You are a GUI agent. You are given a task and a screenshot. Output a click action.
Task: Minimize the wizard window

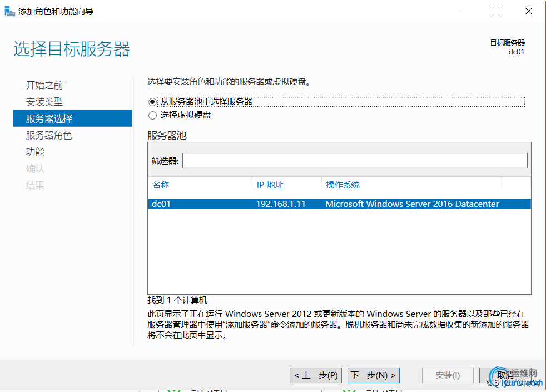click(x=464, y=11)
